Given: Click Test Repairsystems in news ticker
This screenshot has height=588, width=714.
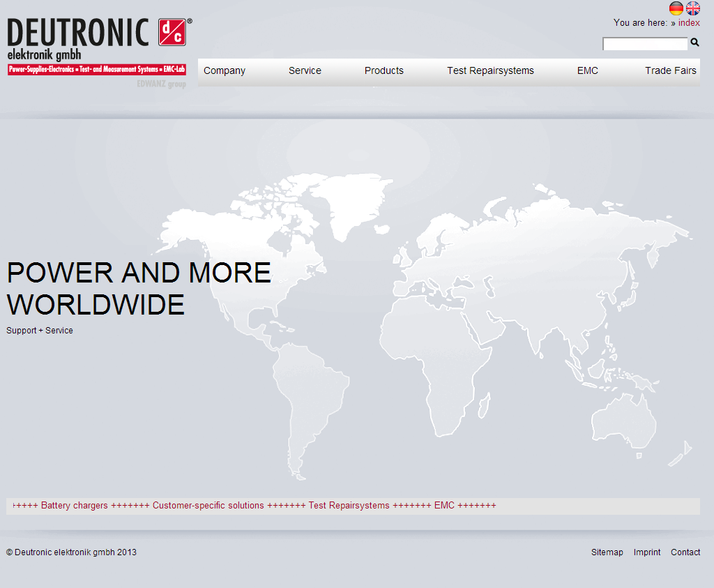Looking at the screenshot, I should 349,506.
